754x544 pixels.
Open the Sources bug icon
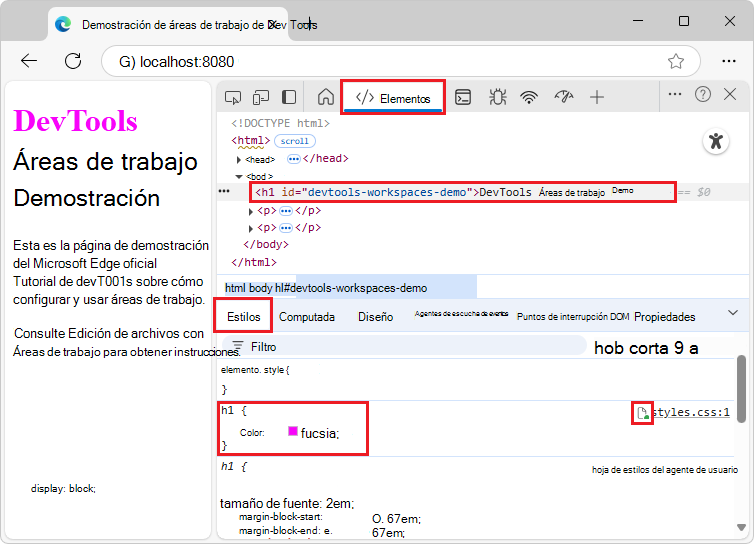(497, 97)
